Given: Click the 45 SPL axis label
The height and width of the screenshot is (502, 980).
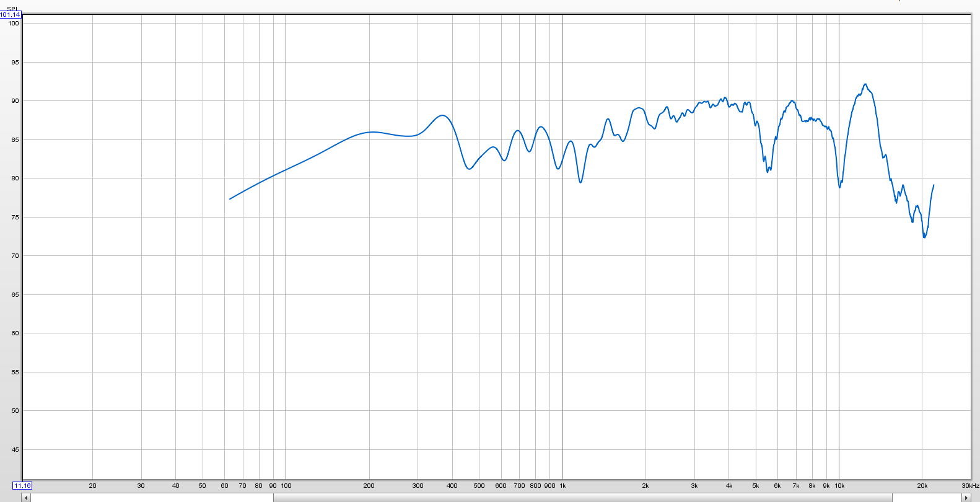Looking at the screenshot, I should tap(15, 450).
